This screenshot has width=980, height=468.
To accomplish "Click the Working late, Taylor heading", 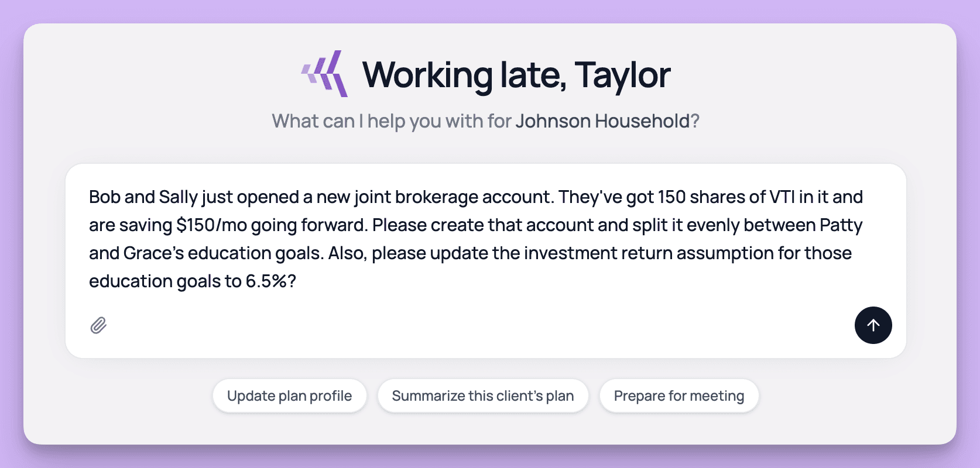I will pyautogui.click(x=516, y=75).
